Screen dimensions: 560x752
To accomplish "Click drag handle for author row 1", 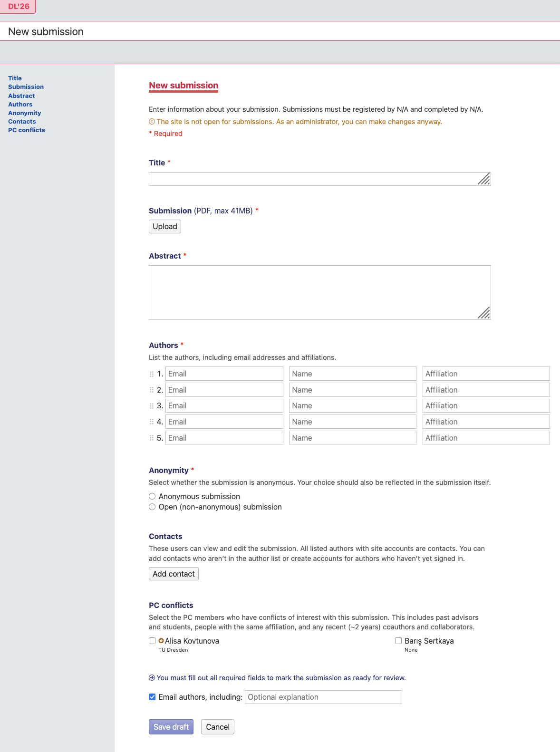I will pyautogui.click(x=152, y=374).
